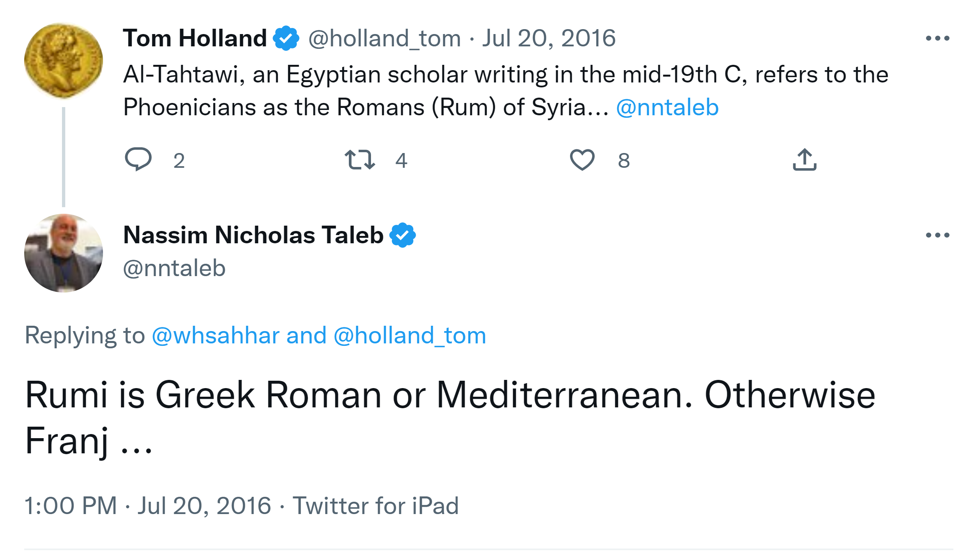Click the Nassim Nicholas Taleb display name

click(x=253, y=235)
